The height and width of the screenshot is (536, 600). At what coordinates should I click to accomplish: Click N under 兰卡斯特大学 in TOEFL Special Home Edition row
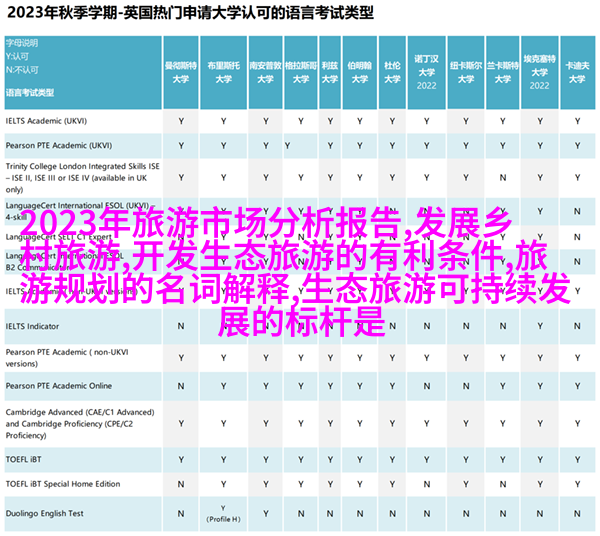503,484
